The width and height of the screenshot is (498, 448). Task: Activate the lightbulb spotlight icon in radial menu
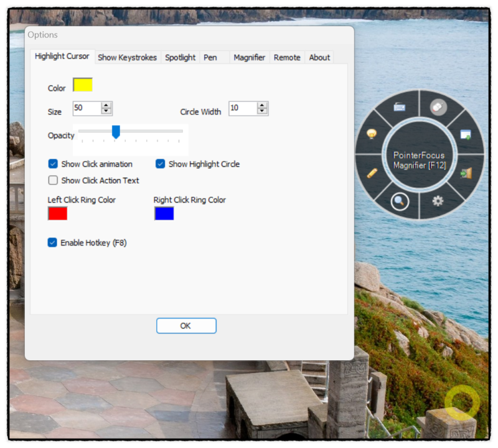(x=372, y=134)
